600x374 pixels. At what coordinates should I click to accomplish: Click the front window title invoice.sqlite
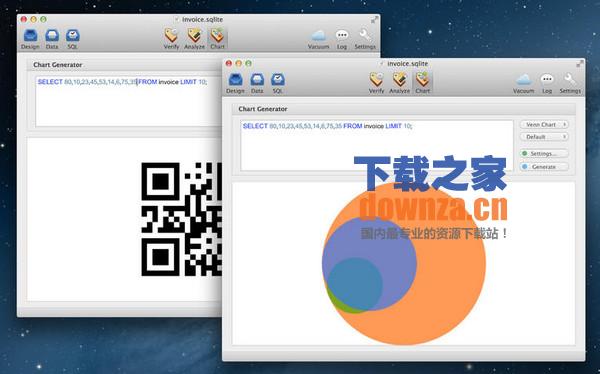(x=408, y=64)
